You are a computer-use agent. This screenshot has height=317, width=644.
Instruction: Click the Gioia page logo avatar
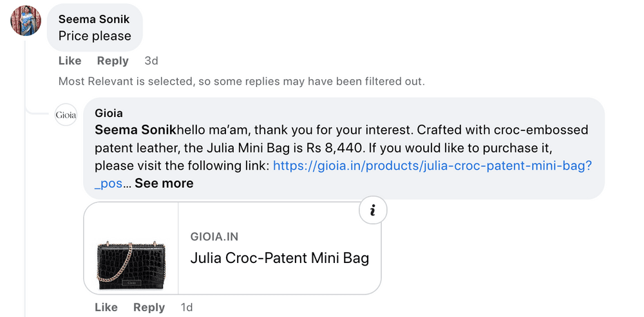[x=66, y=114]
